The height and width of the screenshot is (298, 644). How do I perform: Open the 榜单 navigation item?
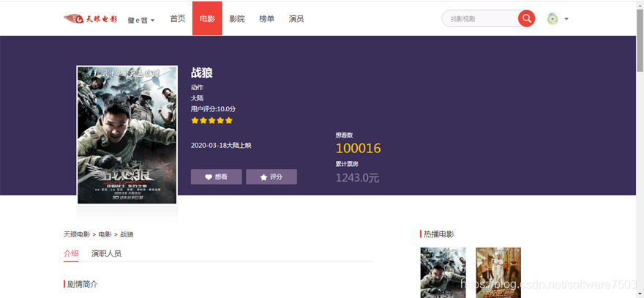(x=266, y=18)
